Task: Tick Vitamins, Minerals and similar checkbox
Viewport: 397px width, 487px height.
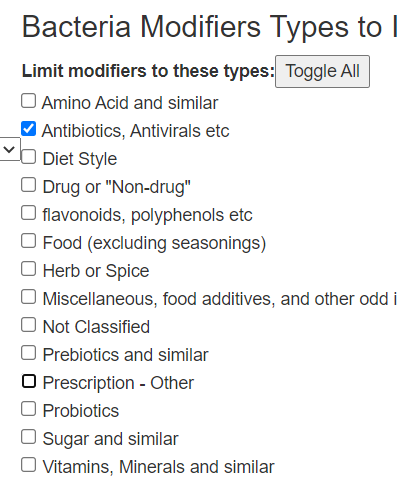Action: pyautogui.click(x=29, y=465)
